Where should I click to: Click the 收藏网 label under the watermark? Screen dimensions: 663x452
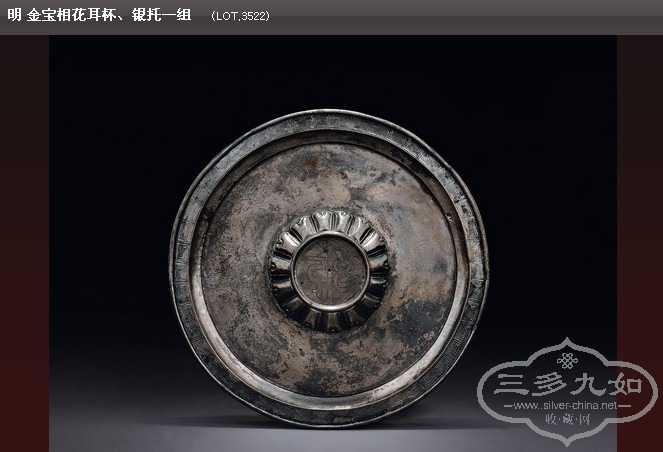pyautogui.click(x=566, y=423)
